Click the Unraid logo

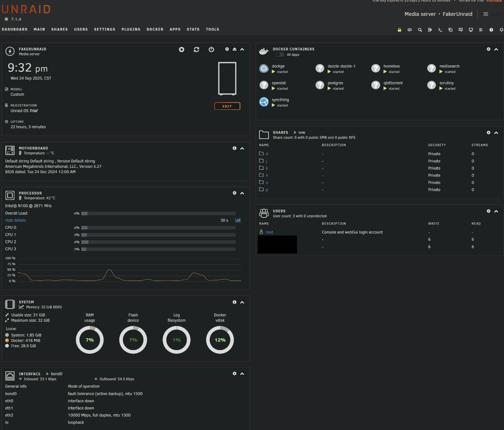pyautogui.click(x=26, y=9)
